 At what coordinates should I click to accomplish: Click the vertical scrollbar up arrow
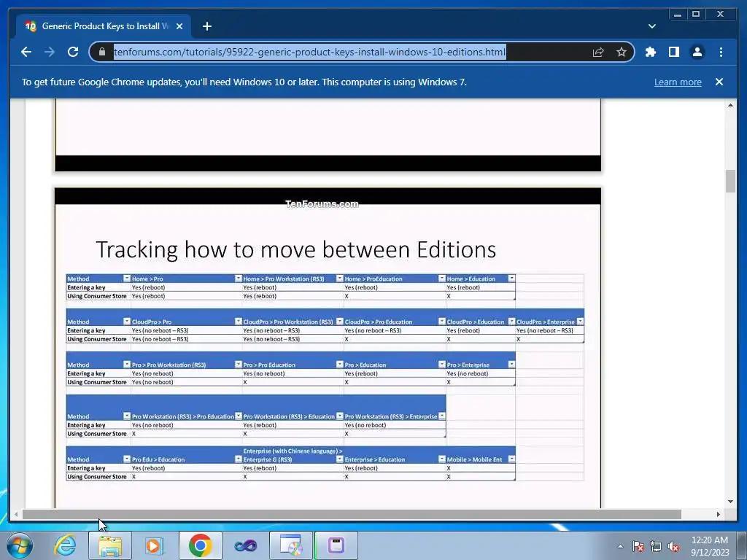click(730, 105)
